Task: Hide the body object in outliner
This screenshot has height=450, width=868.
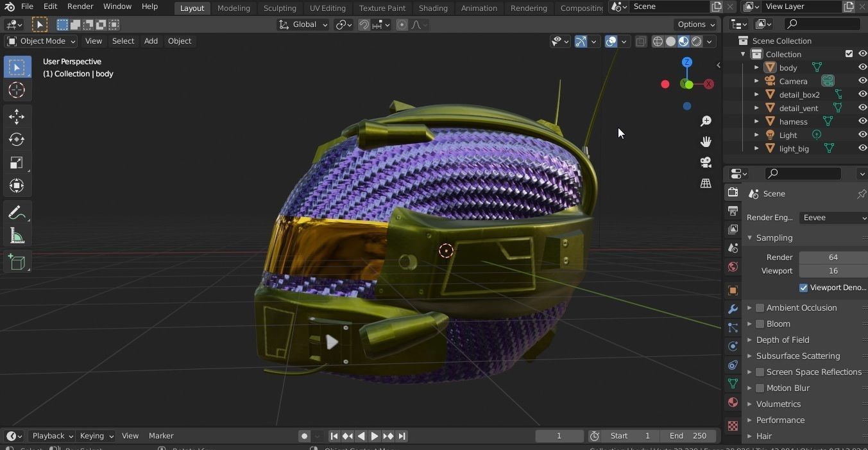Action: coord(862,67)
